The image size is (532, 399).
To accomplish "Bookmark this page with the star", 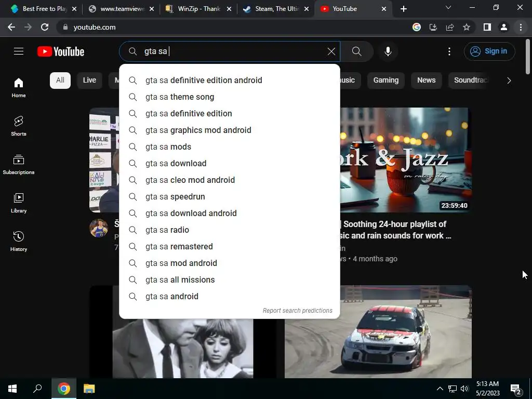I will pos(467,27).
